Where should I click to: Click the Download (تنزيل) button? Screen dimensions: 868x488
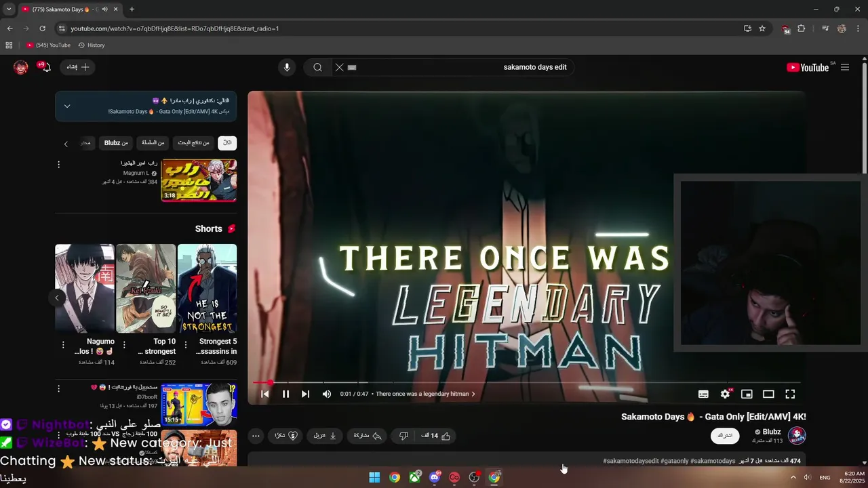325,436
